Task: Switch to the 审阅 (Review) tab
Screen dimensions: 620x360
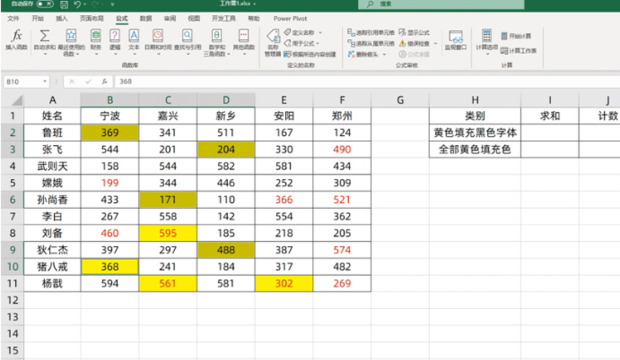Action: pyautogui.click(x=170, y=19)
